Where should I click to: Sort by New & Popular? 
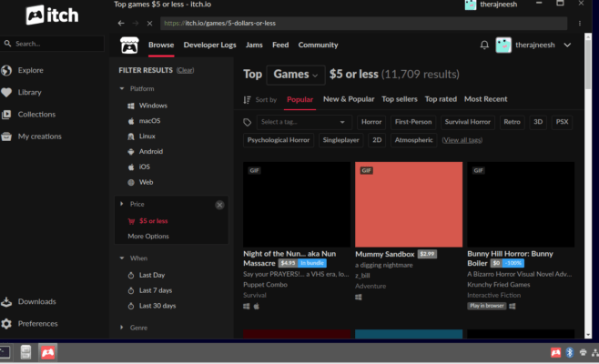point(349,99)
